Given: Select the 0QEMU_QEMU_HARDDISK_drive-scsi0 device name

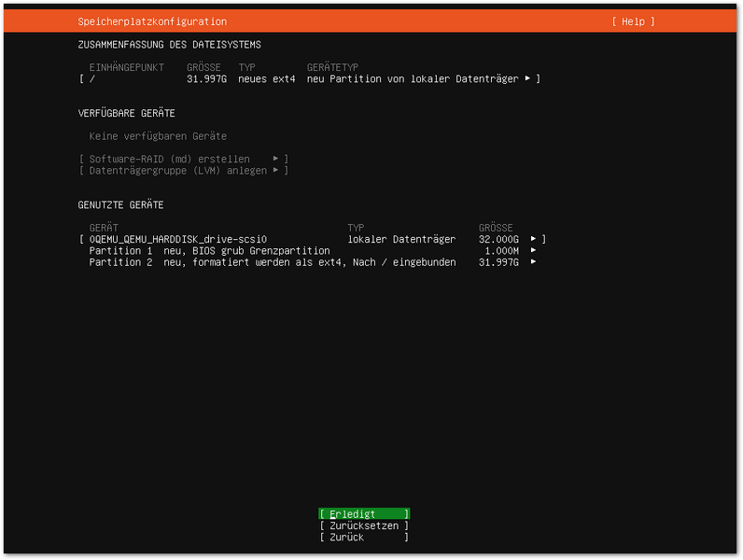Looking at the screenshot, I should pyautogui.click(x=178, y=239).
